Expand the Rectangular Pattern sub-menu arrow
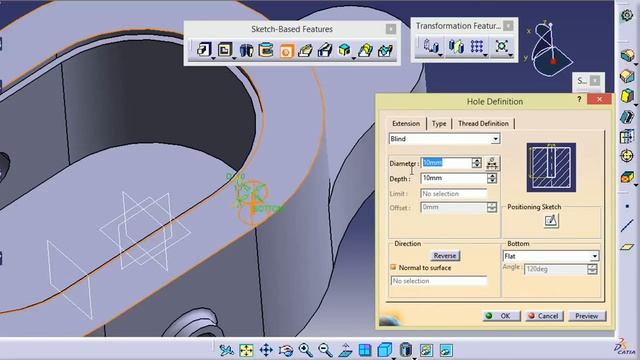The image size is (640, 360). (485, 55)
